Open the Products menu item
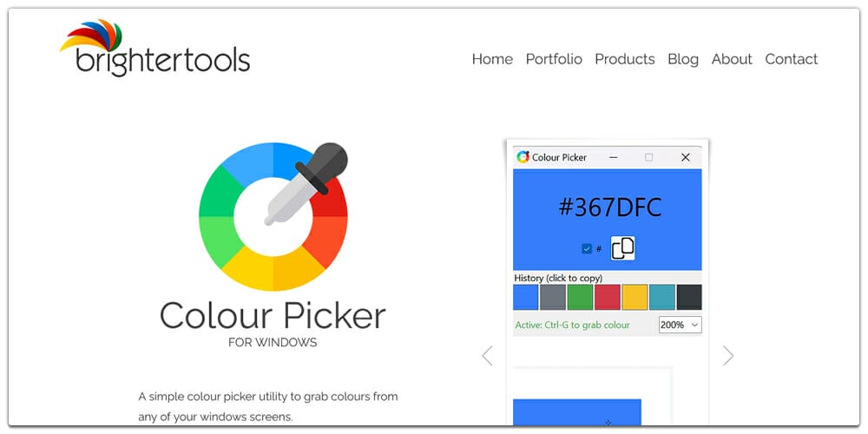The height and width of the screenshot is (434, 868). pyautogui.click(x=624, y=59)
